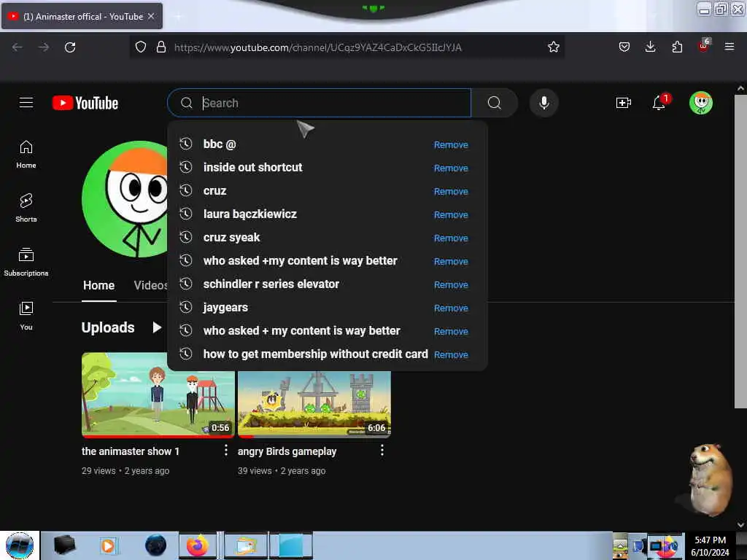Go forward in browser history
This screenshot has height=560, width=747.
click(44, 47)
